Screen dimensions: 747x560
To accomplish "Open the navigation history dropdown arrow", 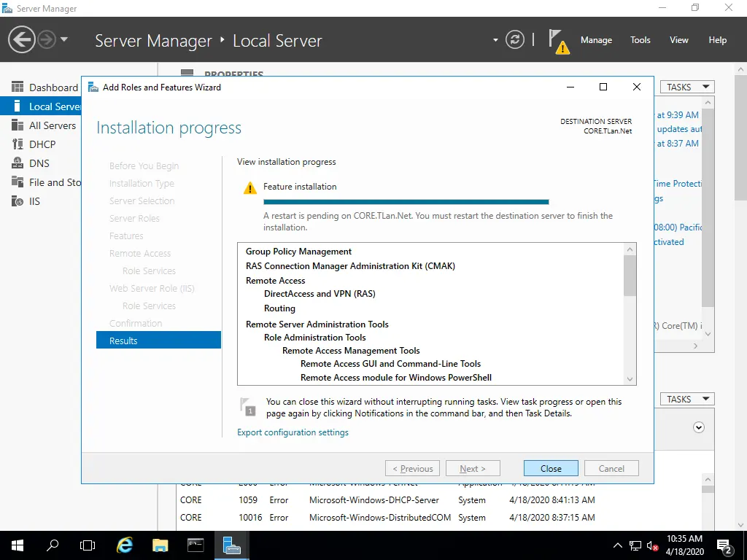I will point(64,39).
